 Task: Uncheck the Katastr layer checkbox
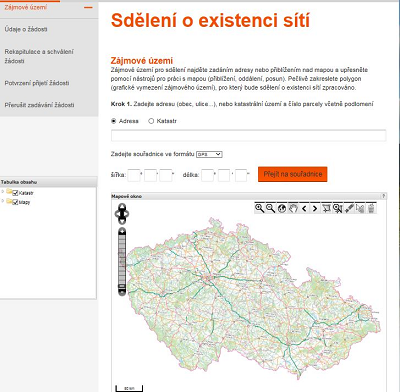[x=15, y=193]
